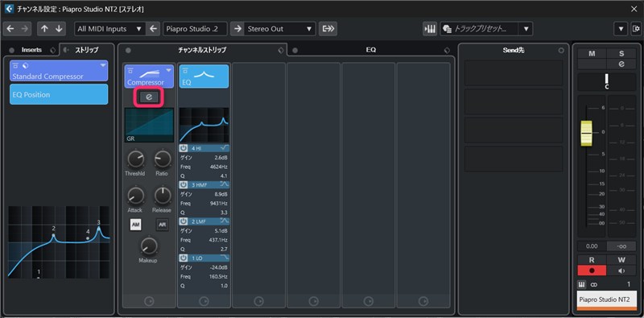
Task: Select the チャンネルストリップ tab
Action: pos(202,50)
